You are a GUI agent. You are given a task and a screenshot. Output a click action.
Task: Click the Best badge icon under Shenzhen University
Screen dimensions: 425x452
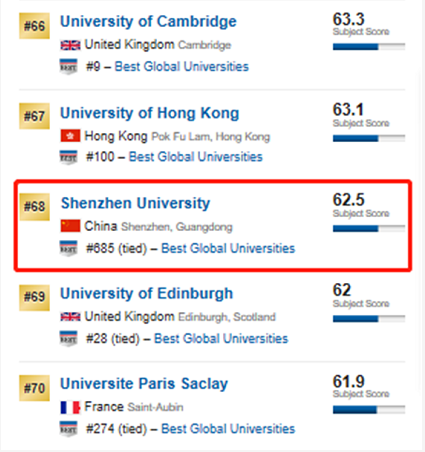coord(68,248)
